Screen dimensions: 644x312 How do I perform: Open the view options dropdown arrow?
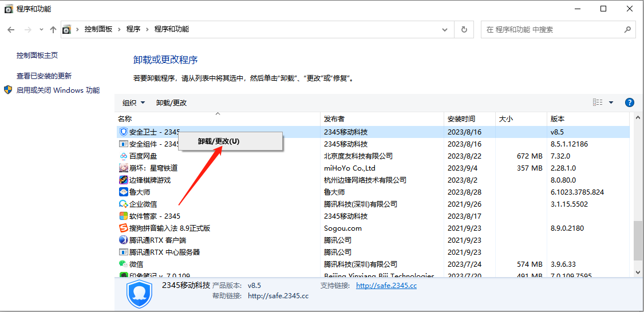tap(611, 102)
